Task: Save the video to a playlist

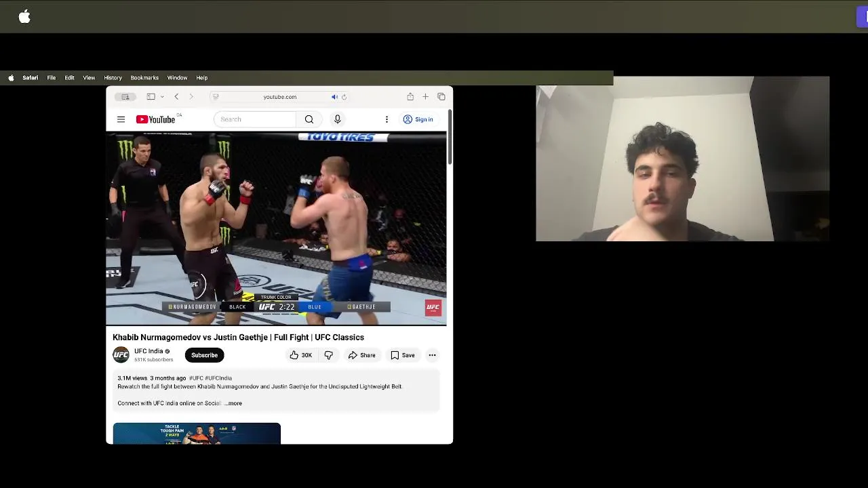Action: [403, 355]
